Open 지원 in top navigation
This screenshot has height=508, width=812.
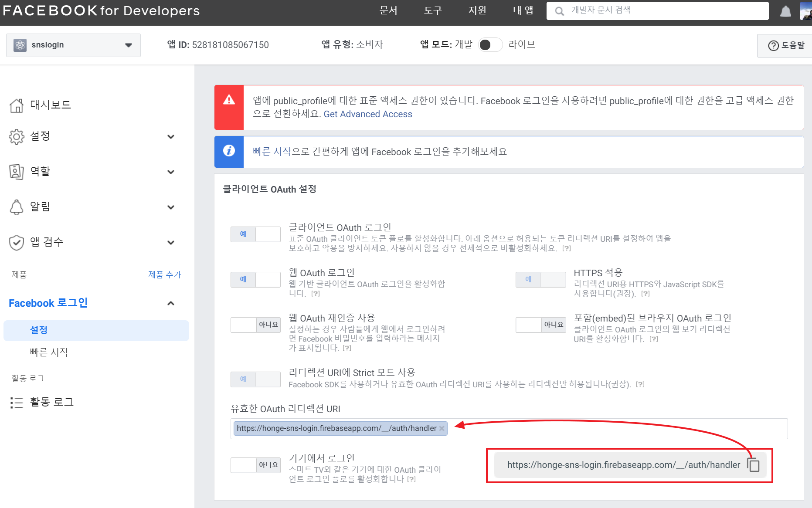pos(477,10)
